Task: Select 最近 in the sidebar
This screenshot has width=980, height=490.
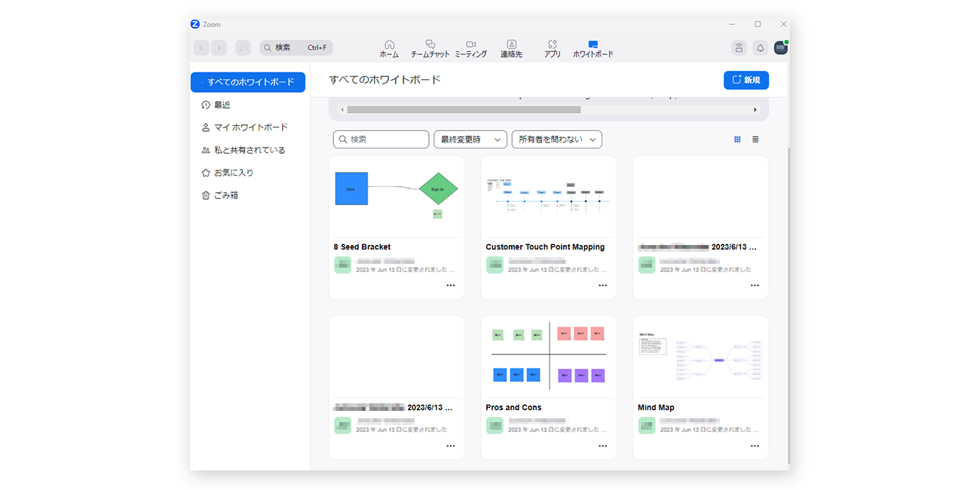Action: coord(222,105)
